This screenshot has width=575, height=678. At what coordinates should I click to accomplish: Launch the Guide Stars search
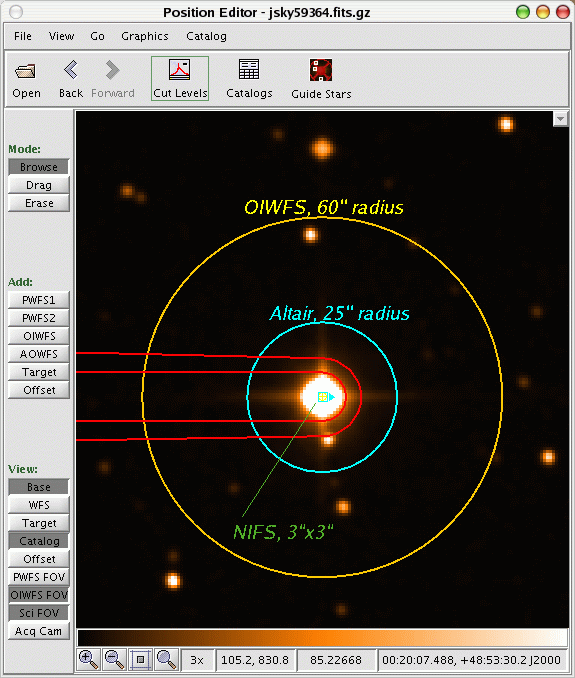pos(321,79)
